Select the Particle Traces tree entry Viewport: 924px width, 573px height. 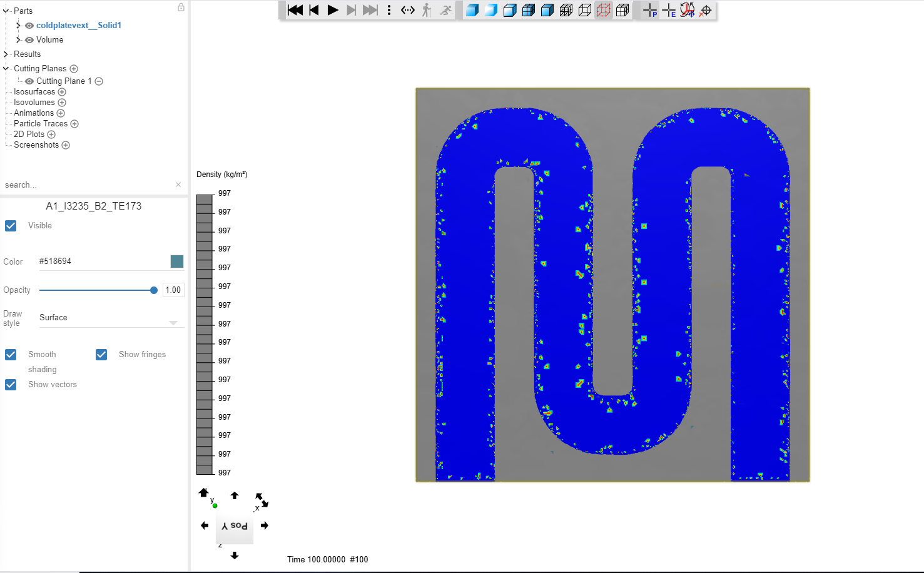pyautogui.click(x=41, y=124)
